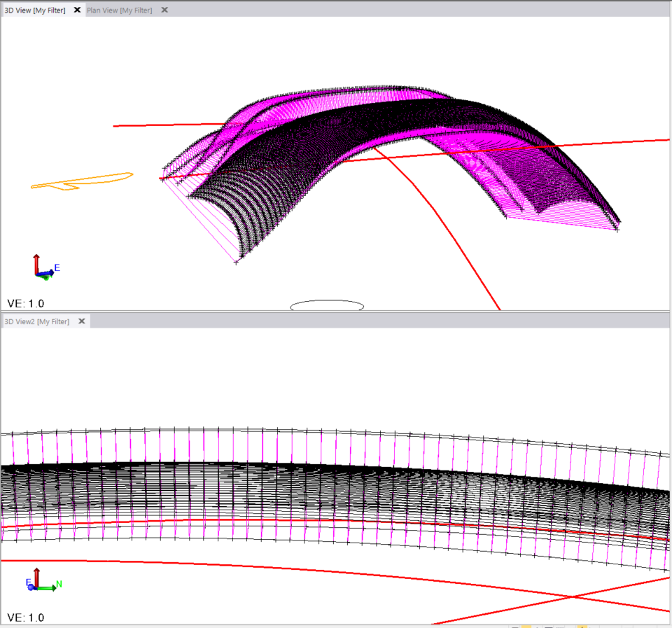The height and width of the screenshot is (628, 672).
Task: Close the 3D View2 [My Filter] tab
Action: (82, 321)
